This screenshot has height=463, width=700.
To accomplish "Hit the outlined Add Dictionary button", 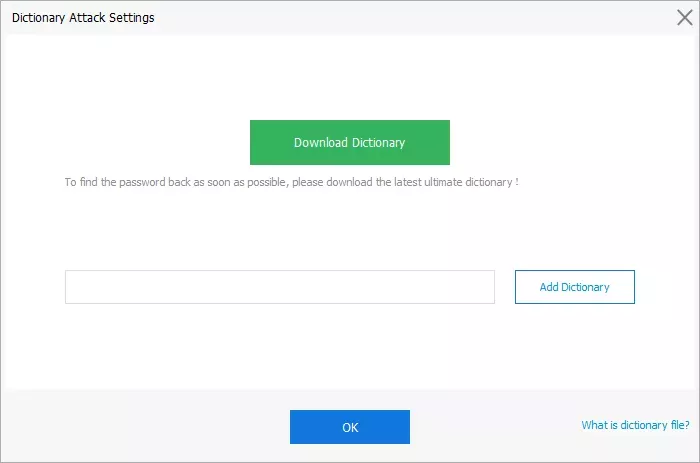I will click(574, 287).
